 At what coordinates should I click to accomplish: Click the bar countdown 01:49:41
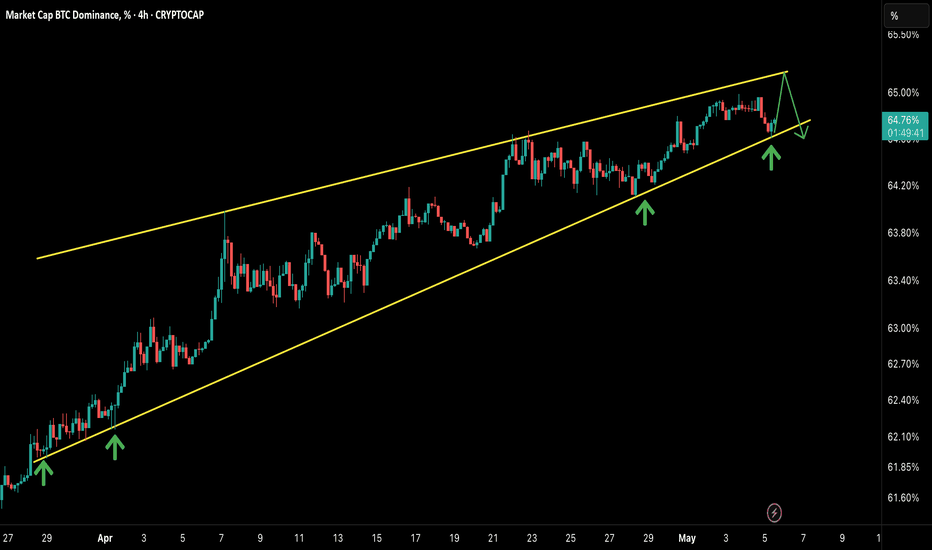(905, 133)
